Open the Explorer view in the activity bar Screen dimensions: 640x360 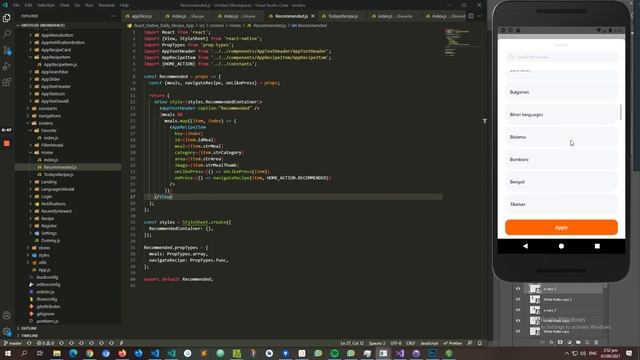pyautogui.click(x=7, y=18)
